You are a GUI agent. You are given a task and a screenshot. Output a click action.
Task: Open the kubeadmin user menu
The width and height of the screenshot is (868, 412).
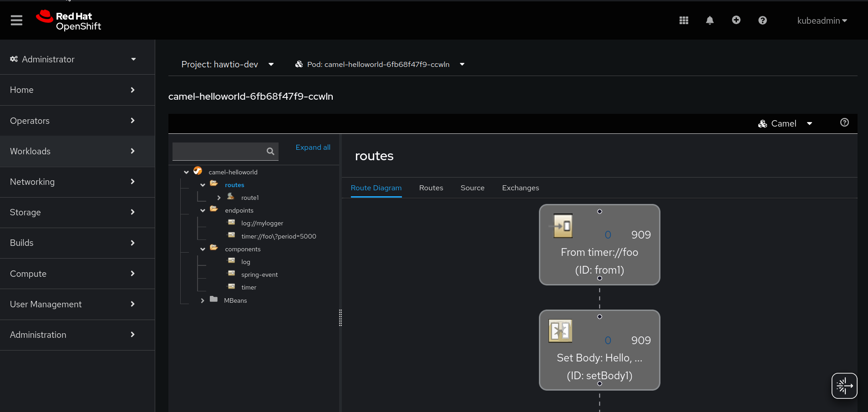click(822, 20)
